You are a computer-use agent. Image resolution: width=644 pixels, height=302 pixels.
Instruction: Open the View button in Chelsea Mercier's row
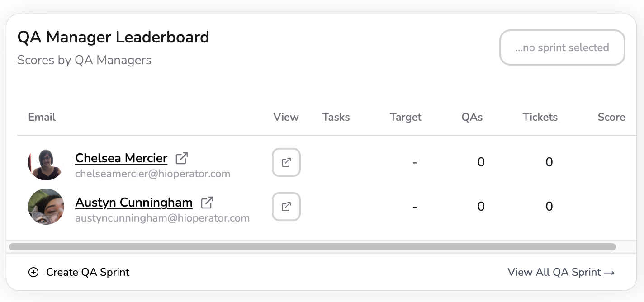(x=286, y=162)
